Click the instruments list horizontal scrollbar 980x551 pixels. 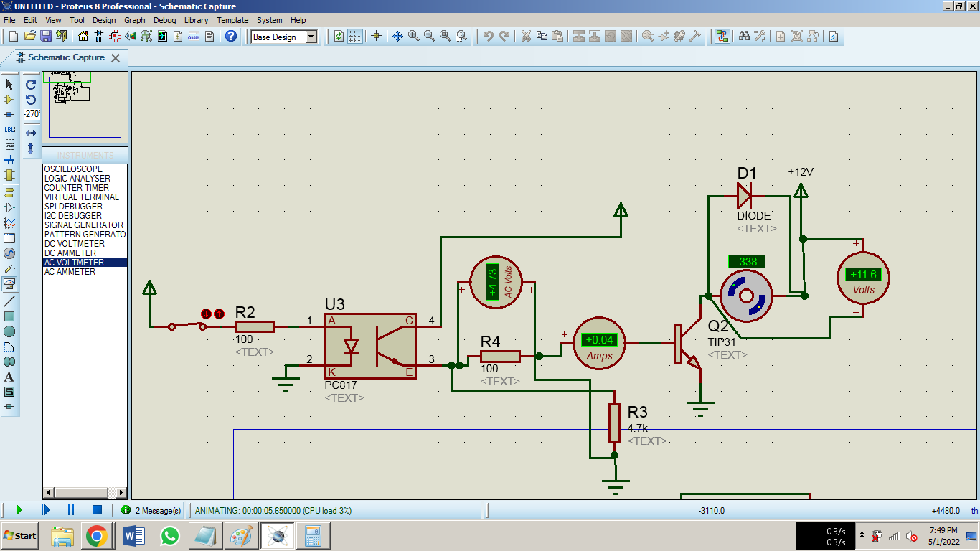pos(85,493)
